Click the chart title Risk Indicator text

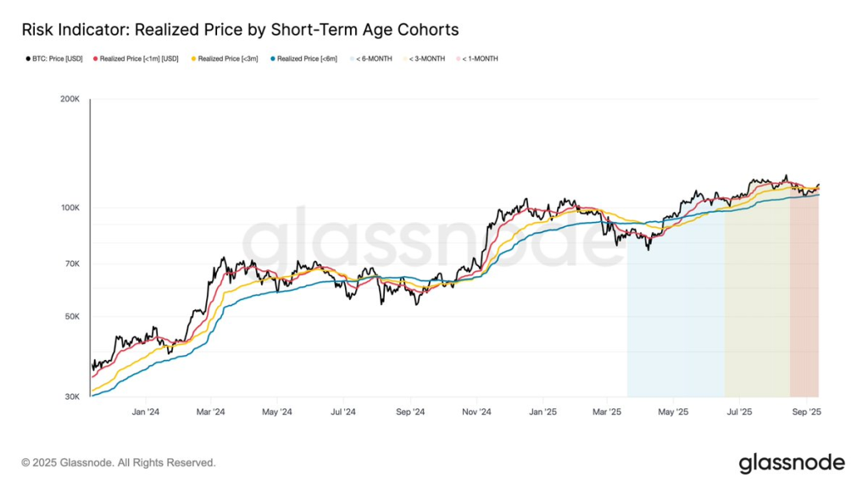coord(240,30)
